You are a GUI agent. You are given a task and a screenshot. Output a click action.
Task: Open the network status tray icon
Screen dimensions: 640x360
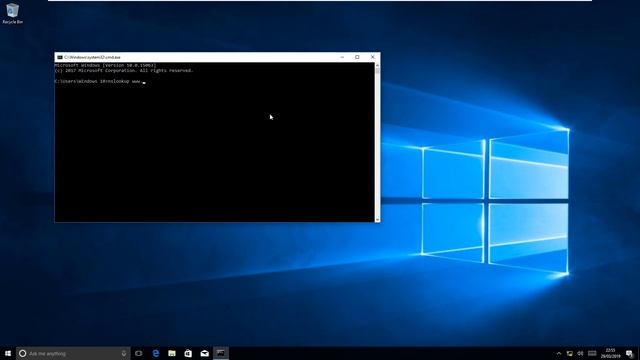pos(569,353)
